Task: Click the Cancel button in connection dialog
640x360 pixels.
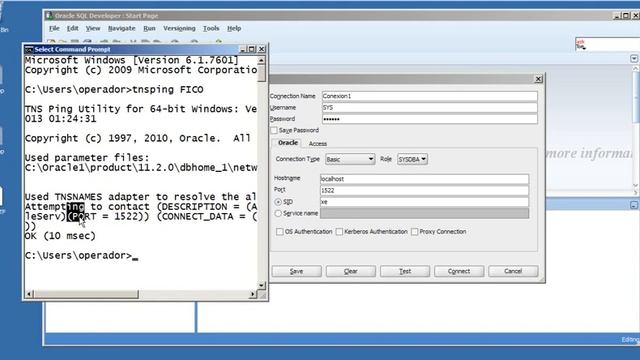Action: tap(513, 271)
